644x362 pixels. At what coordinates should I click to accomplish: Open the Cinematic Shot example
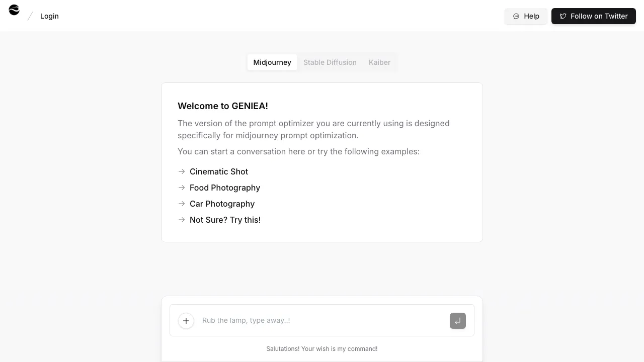[x=218, y=171]
